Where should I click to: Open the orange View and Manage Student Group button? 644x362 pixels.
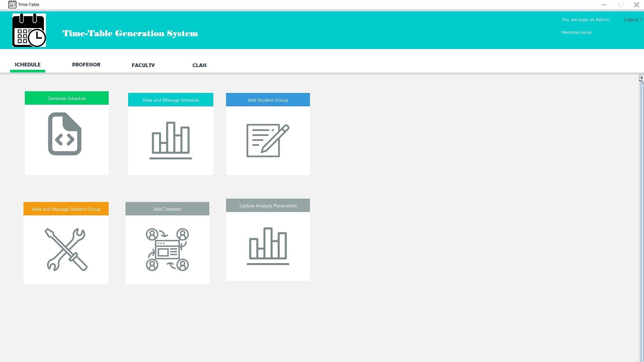[x=66, y=209]
